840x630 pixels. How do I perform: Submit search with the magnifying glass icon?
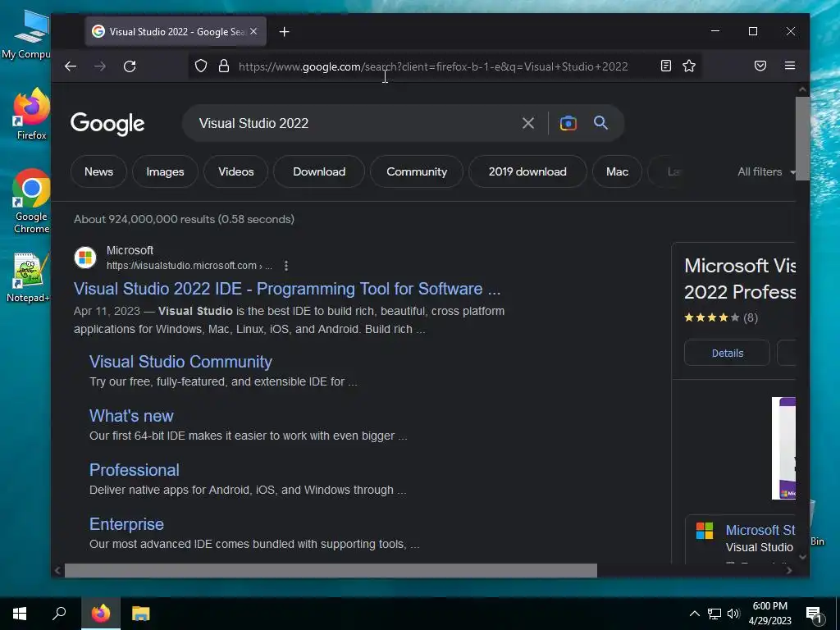coord(600,123)
